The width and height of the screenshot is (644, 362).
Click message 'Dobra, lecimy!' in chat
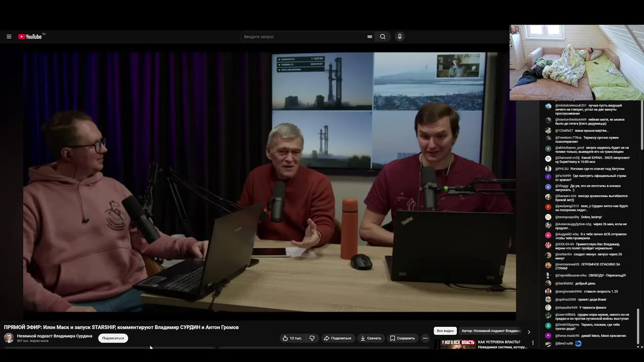592,217
